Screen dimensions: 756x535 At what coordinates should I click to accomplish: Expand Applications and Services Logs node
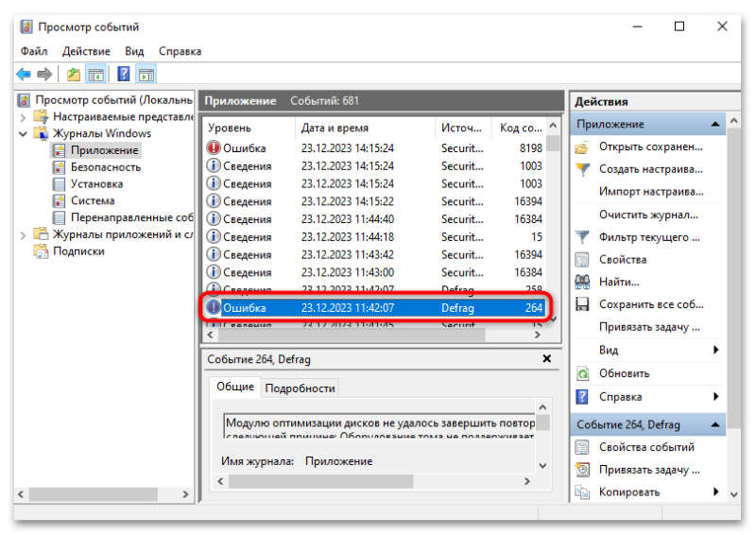point(23,235)
